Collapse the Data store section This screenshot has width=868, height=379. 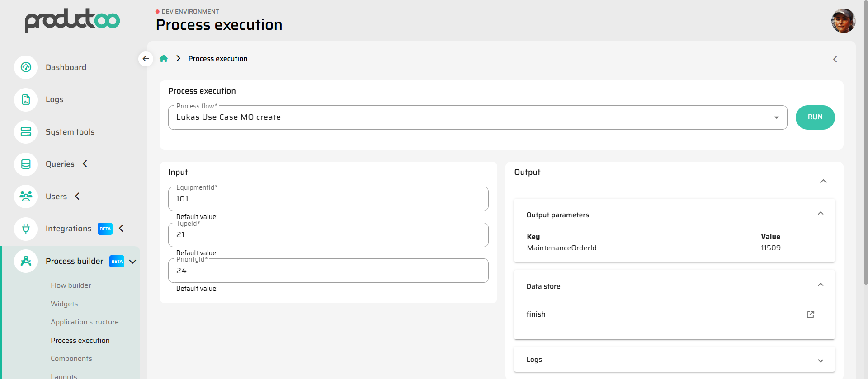click(x=821, y=285)
